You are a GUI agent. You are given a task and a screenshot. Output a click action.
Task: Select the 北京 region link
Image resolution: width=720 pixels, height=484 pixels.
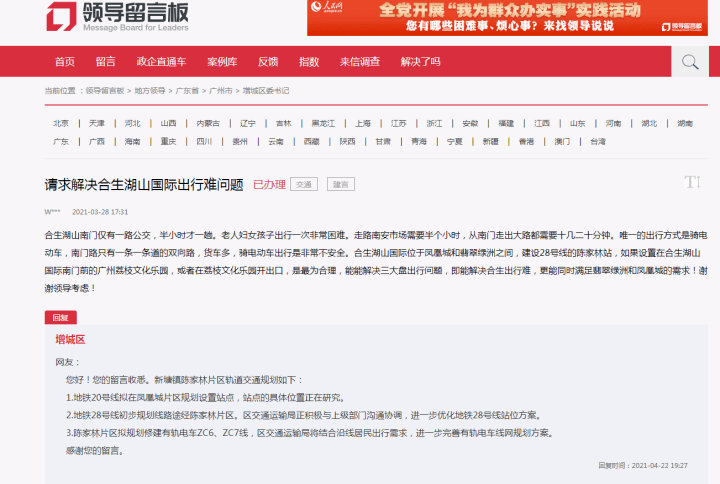(x=61, y=124)
